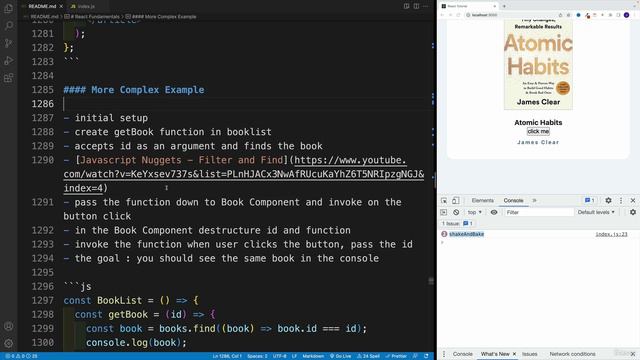The image size is (640, 360).
Task: Show the console sidebar icon
Action: pyautogui.click(x=444, y=212)
